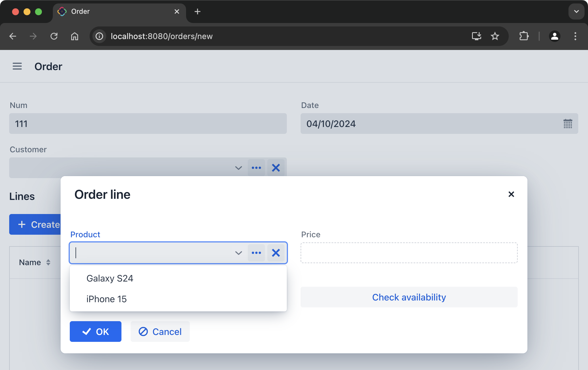Select Galaxy S24 from product dropdown
The height and width of the screenshot is (370, 588).
[x=109, y=278]
